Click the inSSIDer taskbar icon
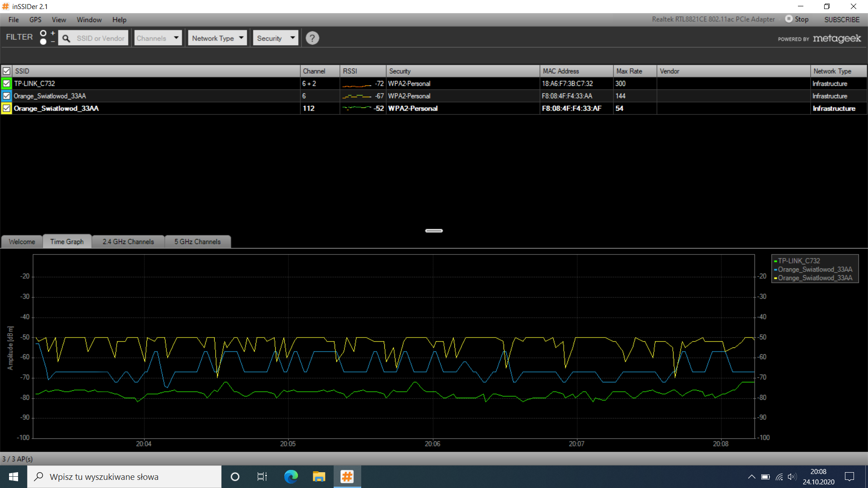Screen dimensions: 868x488 click(347, 477)
